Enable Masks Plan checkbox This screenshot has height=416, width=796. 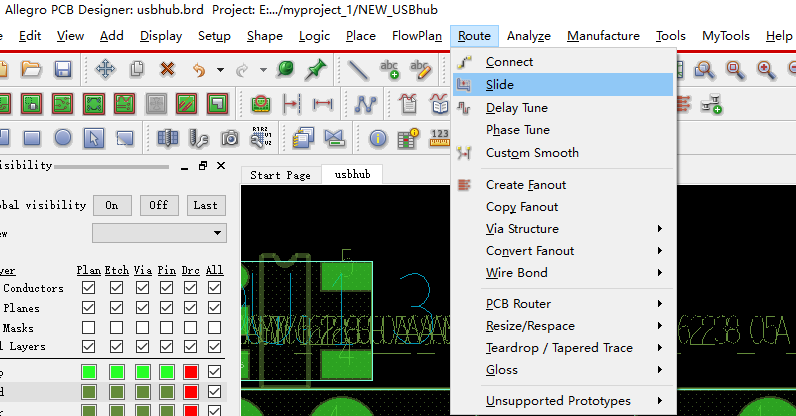[x=88, y=328]
